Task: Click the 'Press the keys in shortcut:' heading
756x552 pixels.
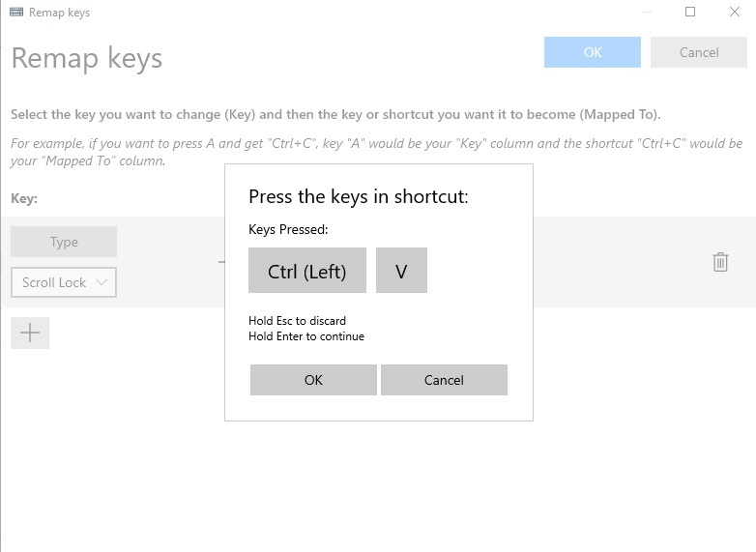Action: pos(359,196)
